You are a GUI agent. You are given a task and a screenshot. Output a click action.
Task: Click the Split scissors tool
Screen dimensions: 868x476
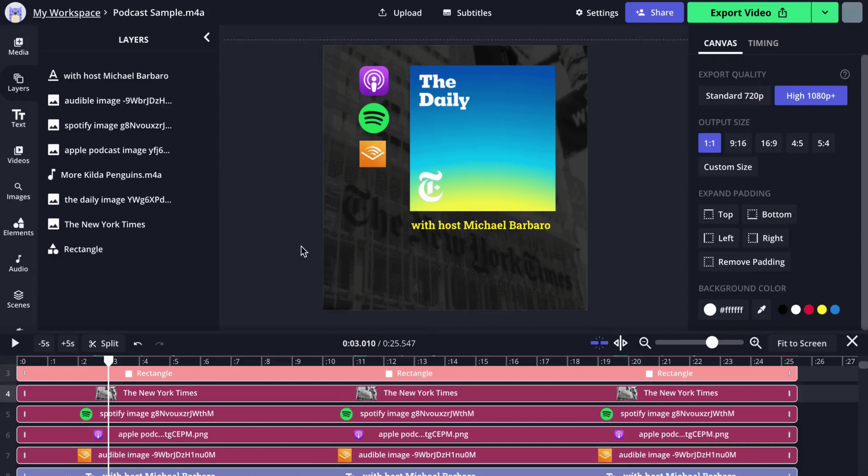[104, 343]
